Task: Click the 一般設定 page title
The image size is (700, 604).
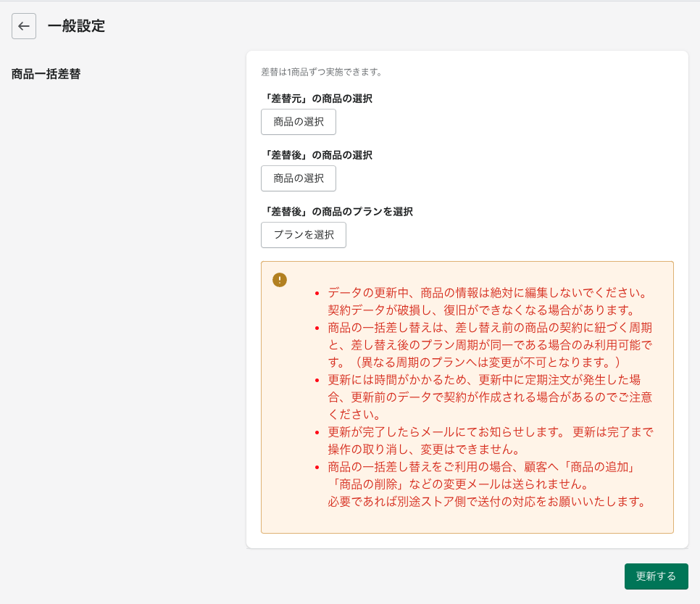Action: (x=76, y=27)
